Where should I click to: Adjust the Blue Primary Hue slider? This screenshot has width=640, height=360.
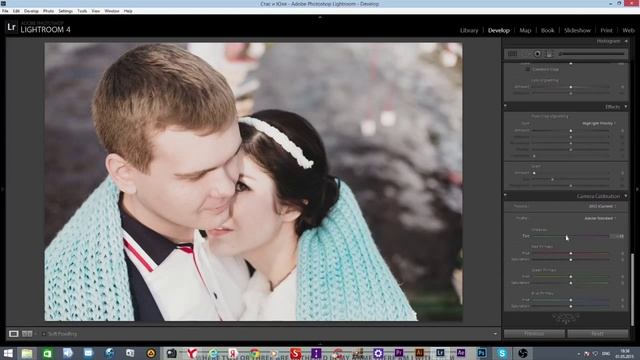tap(571, 300)
